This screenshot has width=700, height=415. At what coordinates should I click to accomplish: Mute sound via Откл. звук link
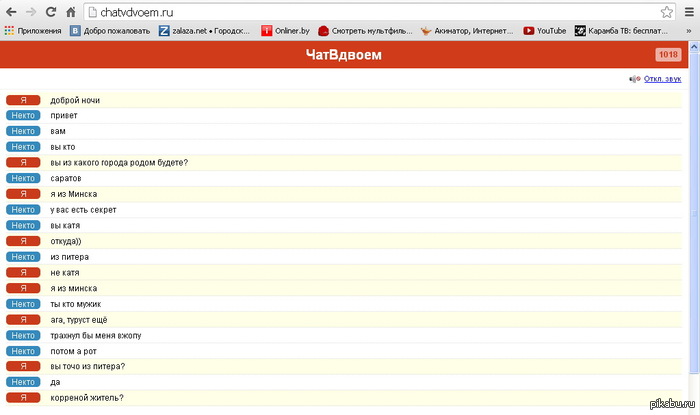coord(662,78)
